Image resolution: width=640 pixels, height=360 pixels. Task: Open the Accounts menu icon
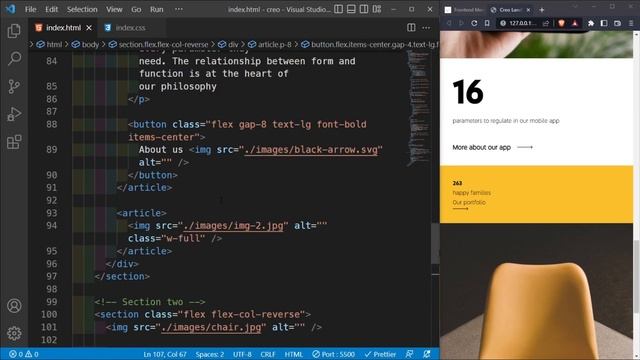[x=14, y=305]
